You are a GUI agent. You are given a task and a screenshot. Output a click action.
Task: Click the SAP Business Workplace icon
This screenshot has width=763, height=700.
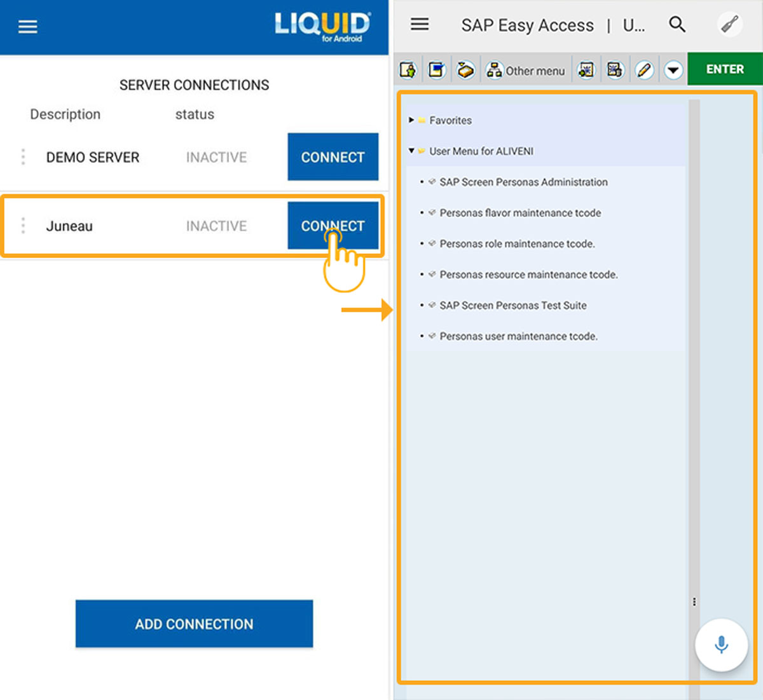(x=465, y=70)
